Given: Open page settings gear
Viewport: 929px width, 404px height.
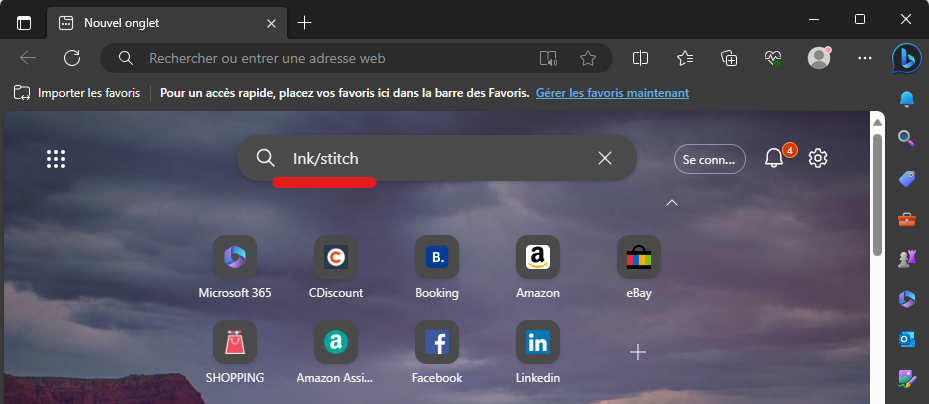Looking at the screenshot, I should point(818,158).
